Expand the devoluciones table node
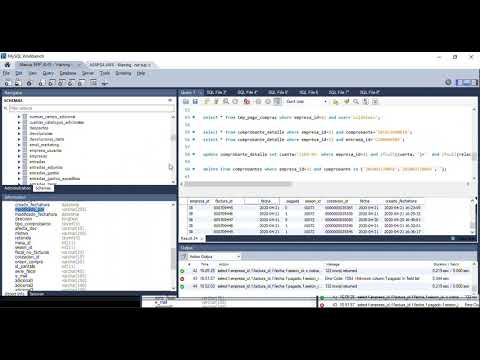Screen dimensions: 480x360 pos(19,134)
